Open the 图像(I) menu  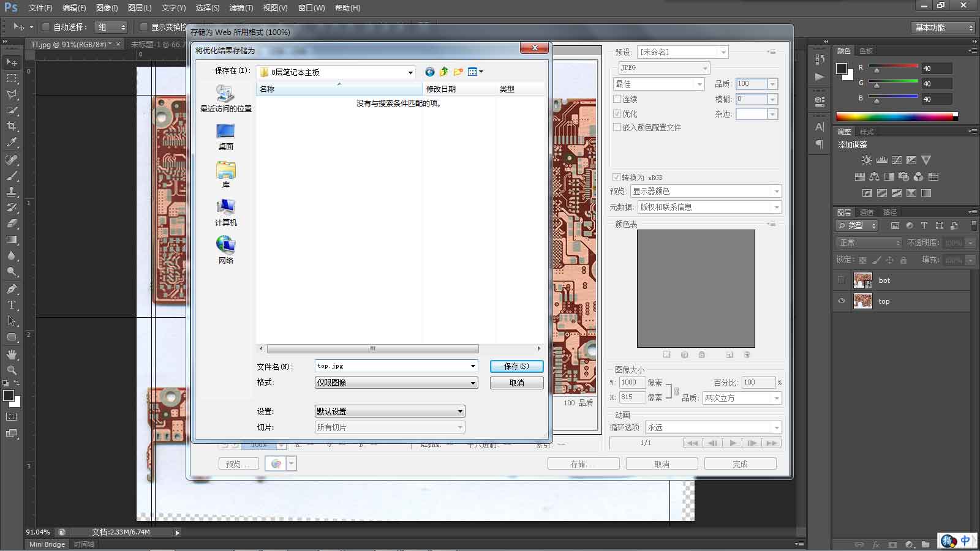(x=107, y=8)
